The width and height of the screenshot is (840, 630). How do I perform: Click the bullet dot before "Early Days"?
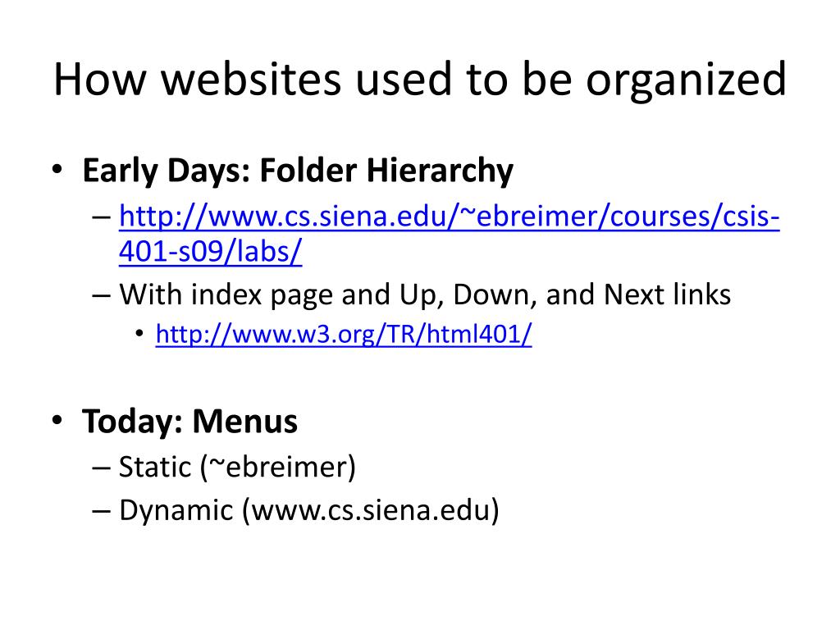point(57,171)
